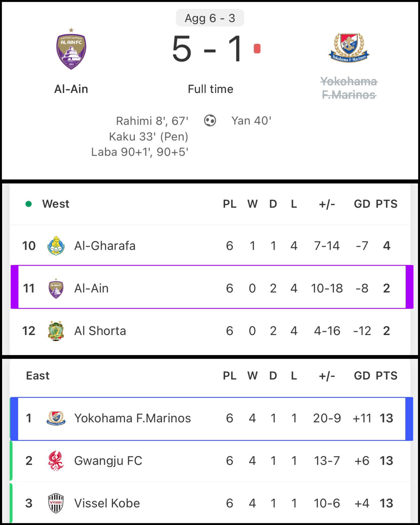Open Vissel Kobe team name link
Viewport: 420px width, 525px height.
pos(107,503)
